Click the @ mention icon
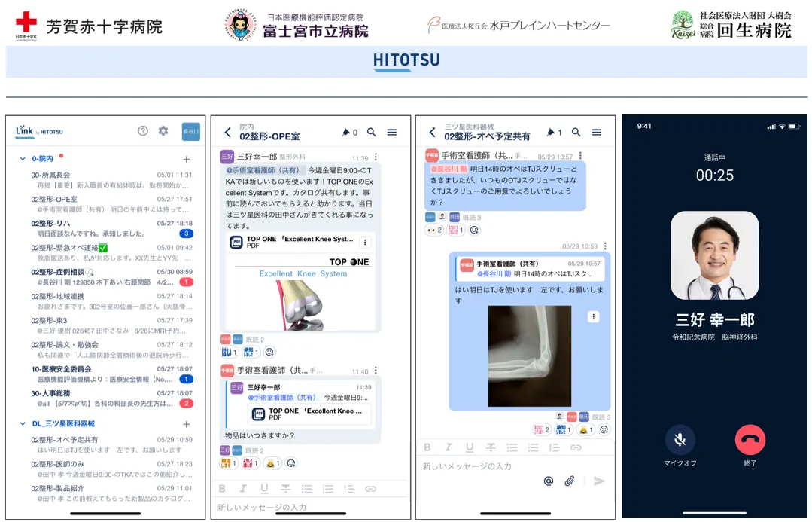 [x=549, y=481]
